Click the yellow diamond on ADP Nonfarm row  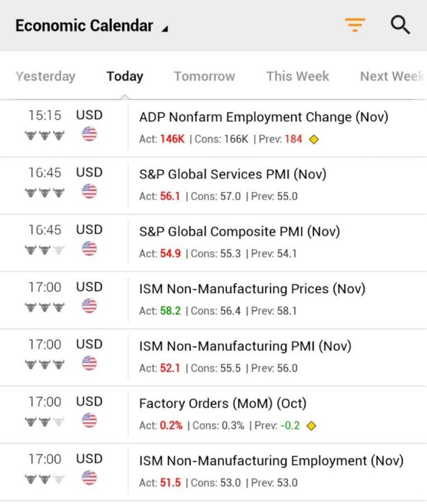[313, 139]
